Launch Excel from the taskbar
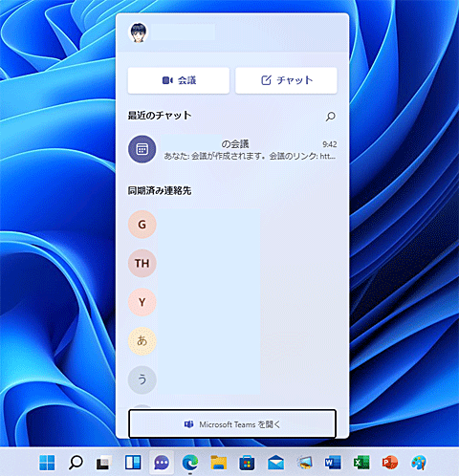The image size is (459, 476). pyautogui.click(x=361, y=463)
